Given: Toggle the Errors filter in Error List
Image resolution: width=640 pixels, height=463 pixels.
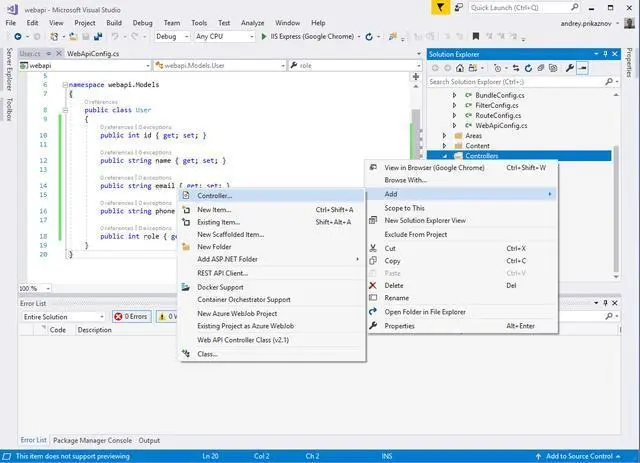Looking at the screenshot, I should click(131, 316).
